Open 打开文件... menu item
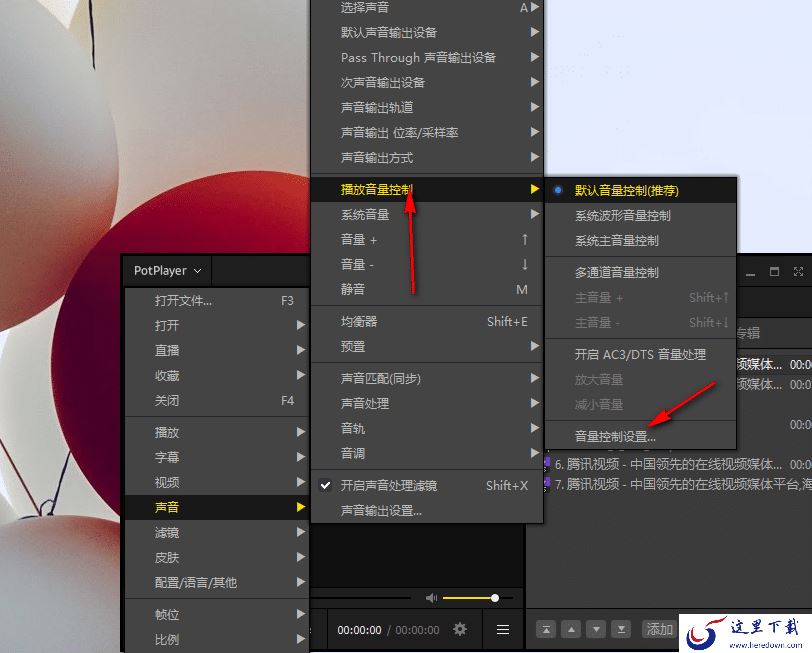This screenshot has height=653, width=812. 218,301
